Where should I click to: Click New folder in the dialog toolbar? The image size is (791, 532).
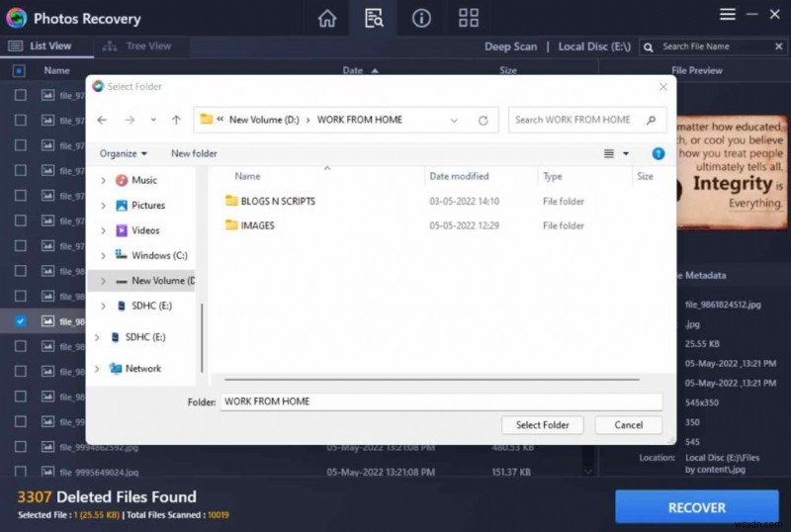pyautogui.click(x=194, y=153)
